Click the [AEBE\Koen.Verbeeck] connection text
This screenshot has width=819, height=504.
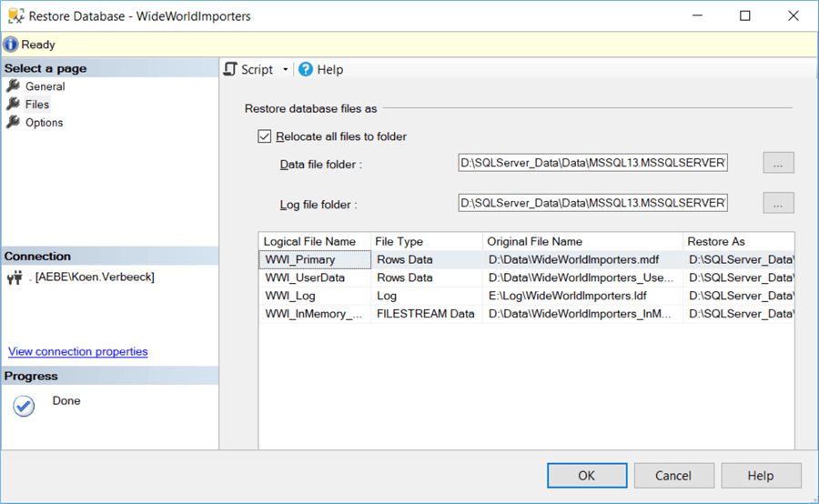[x=95, y=277]
